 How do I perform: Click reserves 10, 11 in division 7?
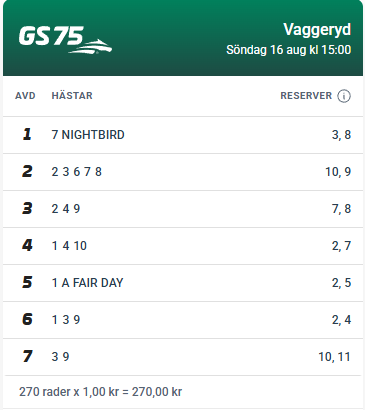334,357
